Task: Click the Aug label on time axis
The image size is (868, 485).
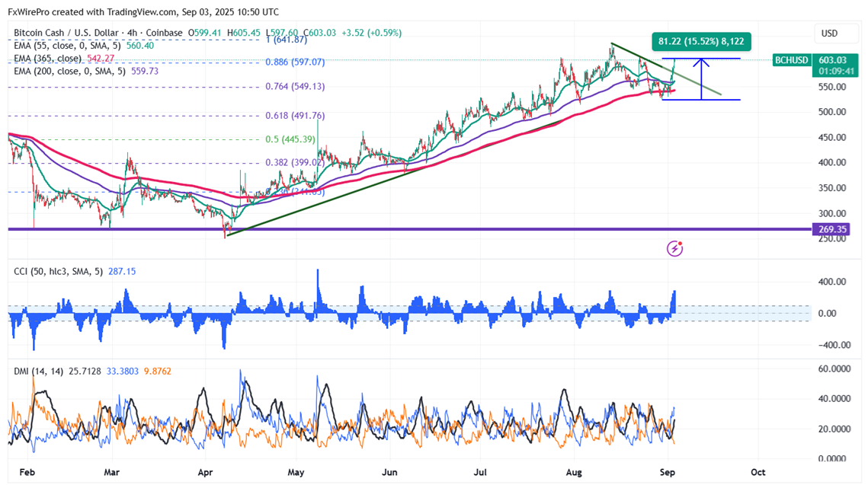Action: pos(574,472)
